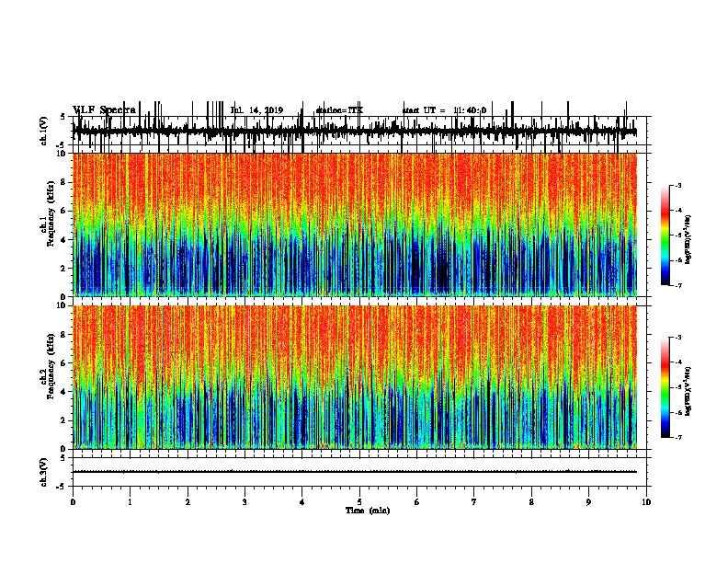The width and height of the screenshot is (728, 563).
Task: Click time axis tick label "9"
Action: [588, 502]
